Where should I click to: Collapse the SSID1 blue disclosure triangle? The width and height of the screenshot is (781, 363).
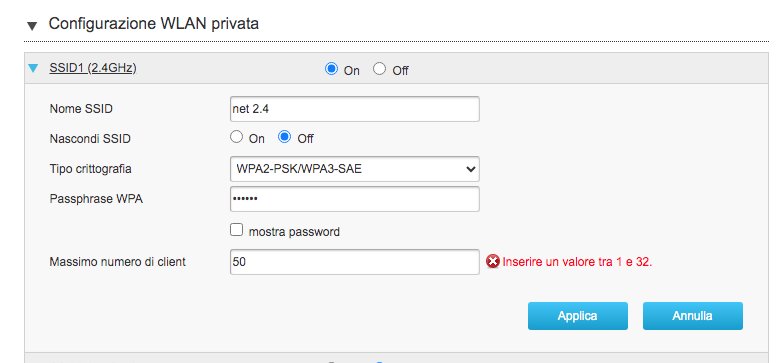click(33, 68)
